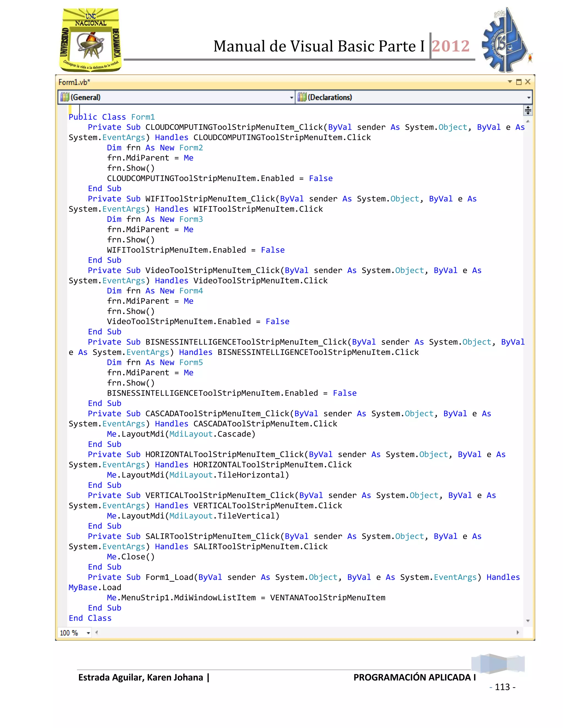Open the 100 % zoom level dropdown
The height and width of the screenshot is (728, 563).
(x=75, y=633)
